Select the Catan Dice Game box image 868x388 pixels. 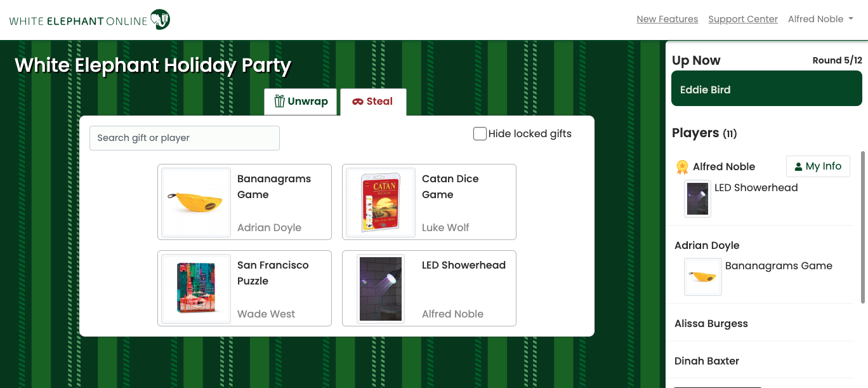(381, 202)
